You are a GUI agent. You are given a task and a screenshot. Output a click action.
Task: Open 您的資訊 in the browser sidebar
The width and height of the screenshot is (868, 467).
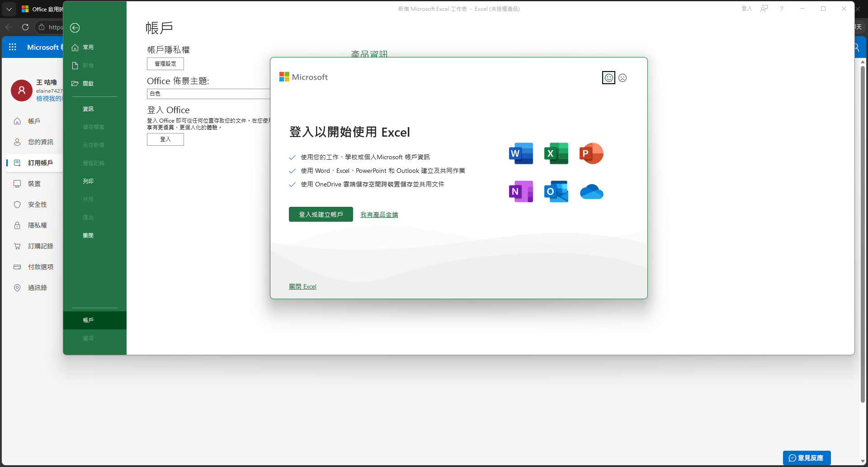(x=34, y=142)
